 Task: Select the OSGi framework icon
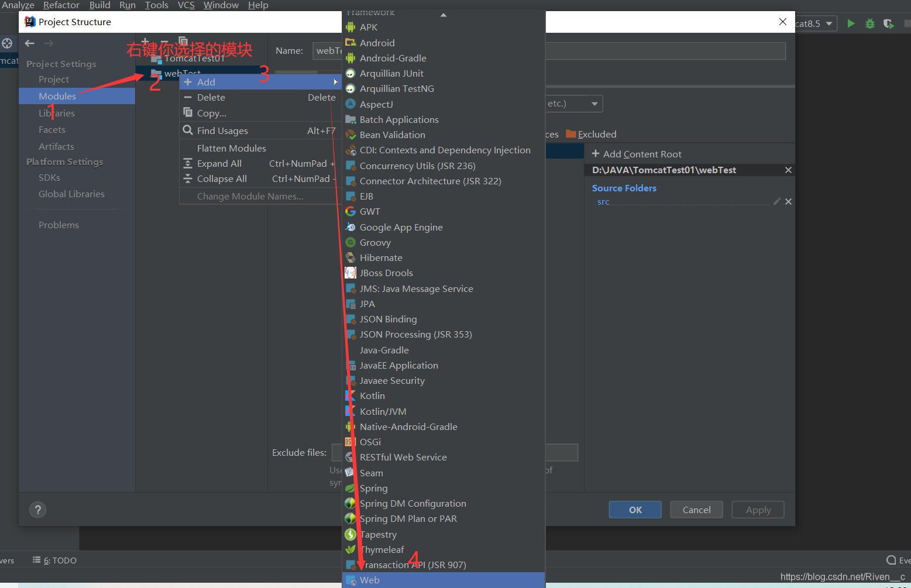pyautogui.click(x=350, y=442)
